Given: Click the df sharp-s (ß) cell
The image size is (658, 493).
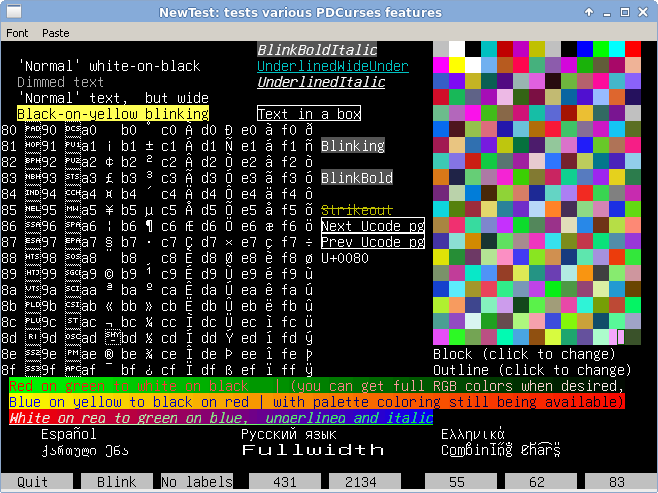Looking at the screenshot, I should coord(229,370).
